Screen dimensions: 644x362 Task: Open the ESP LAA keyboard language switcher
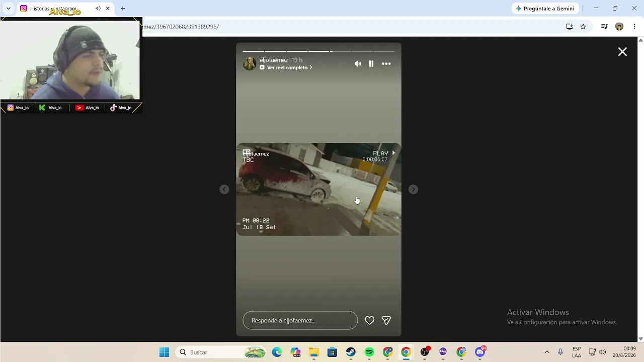pos(577,352)
